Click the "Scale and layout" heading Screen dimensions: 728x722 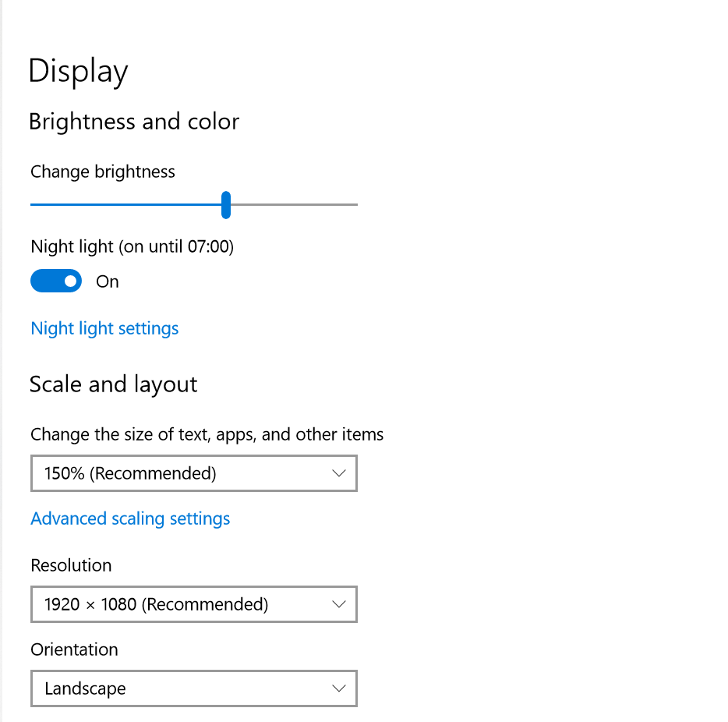pos(113,385)
